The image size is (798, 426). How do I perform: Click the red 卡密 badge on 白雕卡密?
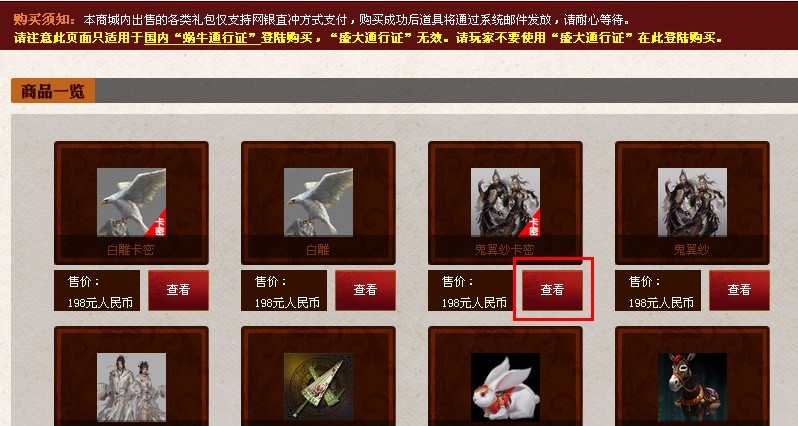pyautogui.click(x=157, y=225)
